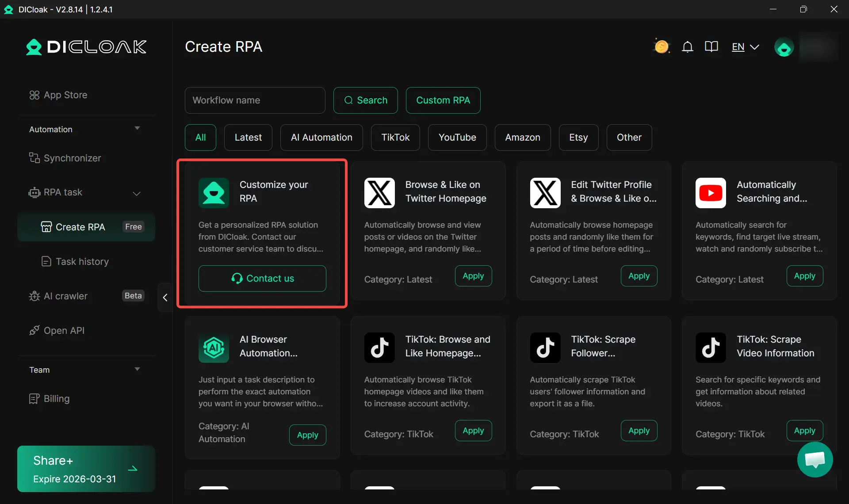Open the live chat support bubble
Viewport: 849px width, 504px height.
click(815, 460)
